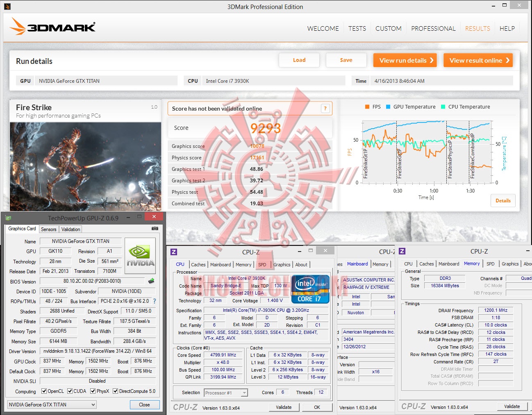Open About tab in CPU-Z processor window
The height and width of the screenshot is (415, 532).
click(x=301, y=265)
